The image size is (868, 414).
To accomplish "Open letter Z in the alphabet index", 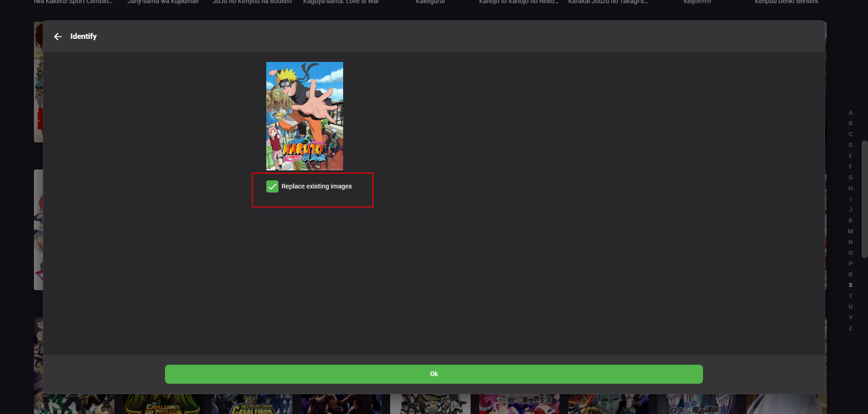I will tap(850, 329).
